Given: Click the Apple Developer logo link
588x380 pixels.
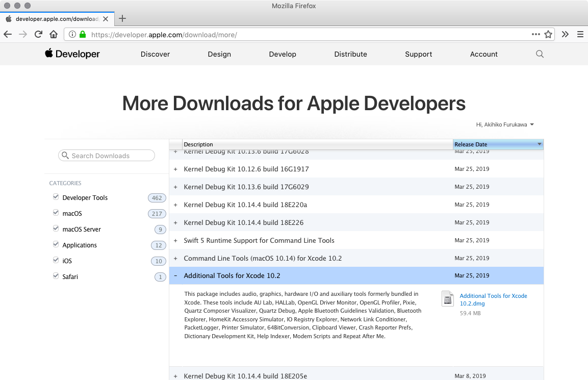Looking at the screenshot, I should [72, 54].
